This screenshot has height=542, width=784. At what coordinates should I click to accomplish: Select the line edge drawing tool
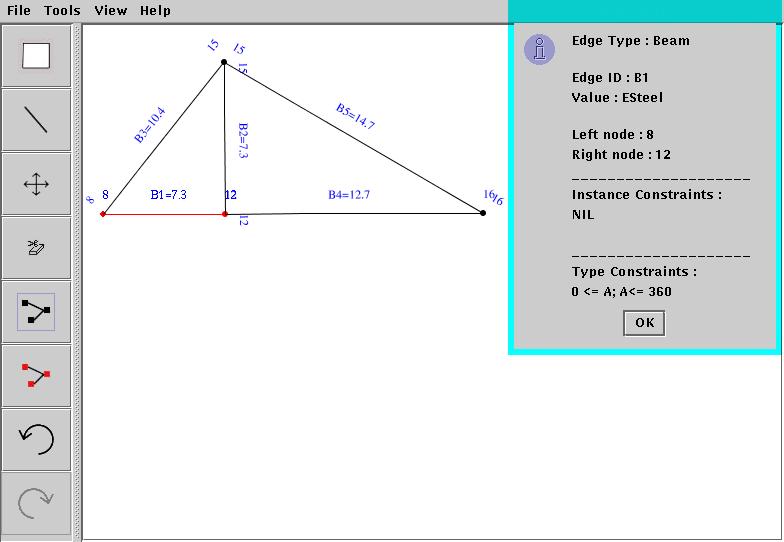pyautogui.click(x=37, y=120)
